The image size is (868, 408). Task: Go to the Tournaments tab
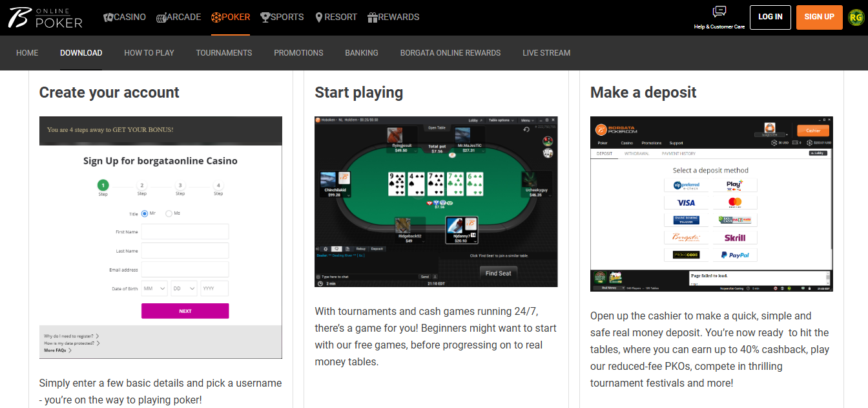pyautogui.click(x=224, y=53)
